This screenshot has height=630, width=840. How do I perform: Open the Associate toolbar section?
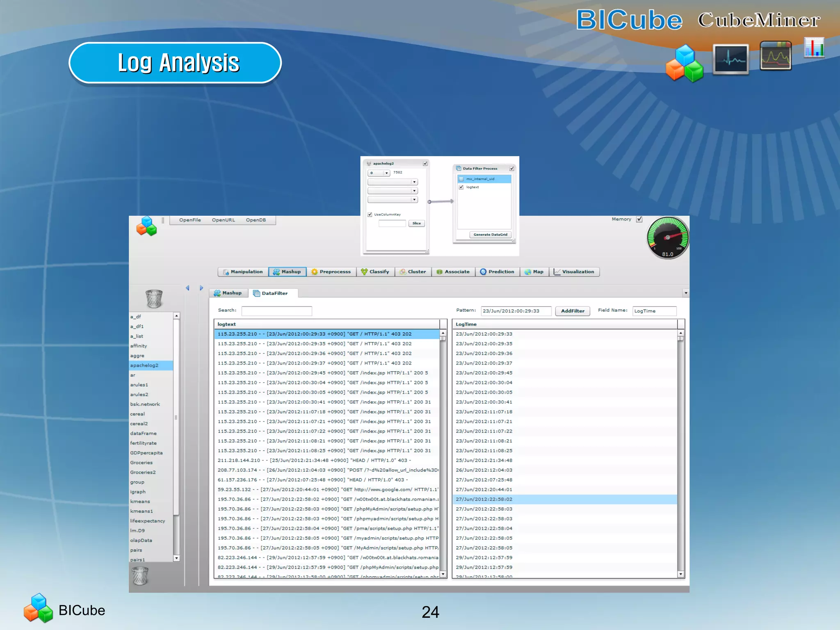click(x=453, y=272)
